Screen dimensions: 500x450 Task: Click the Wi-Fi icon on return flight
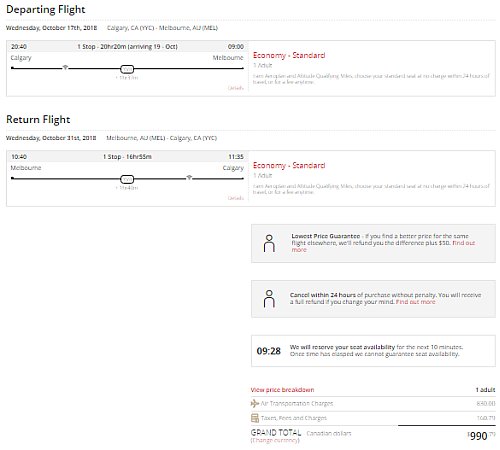(189, 177)
